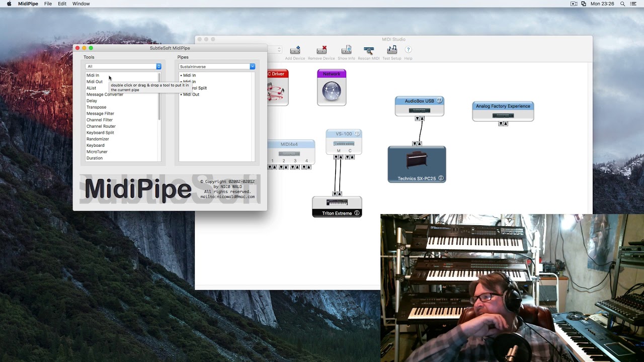
Task: Select Channel Router tool
Action: point(101,126)
